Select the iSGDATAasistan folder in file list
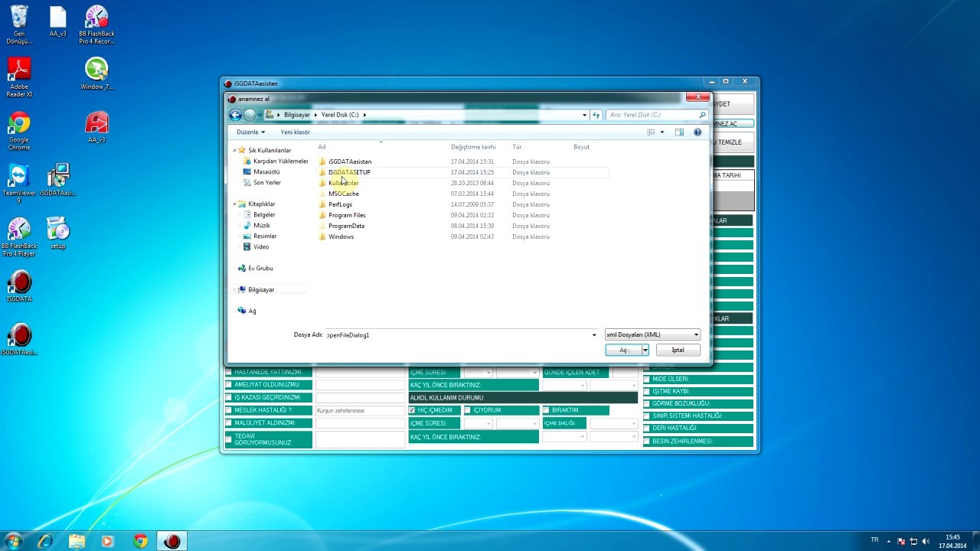Viewport: 980px width, 551px height. tap(350, 161)
